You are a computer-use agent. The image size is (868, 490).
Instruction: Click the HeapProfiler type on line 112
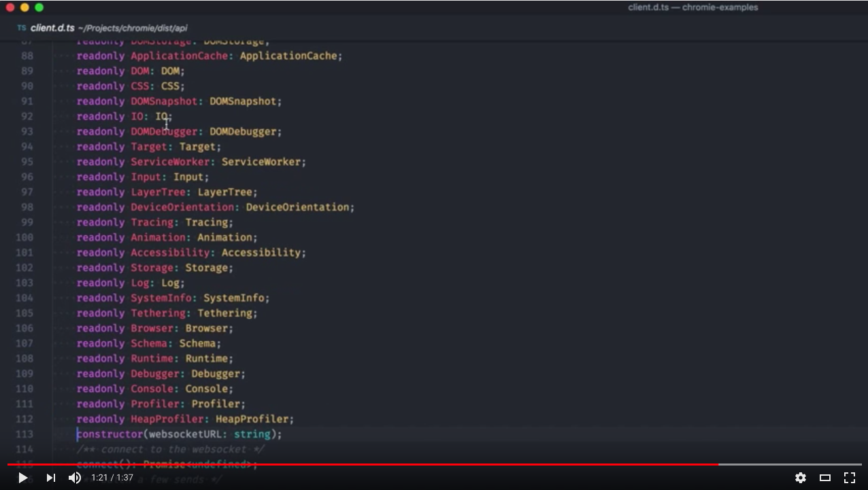(253, 419)
